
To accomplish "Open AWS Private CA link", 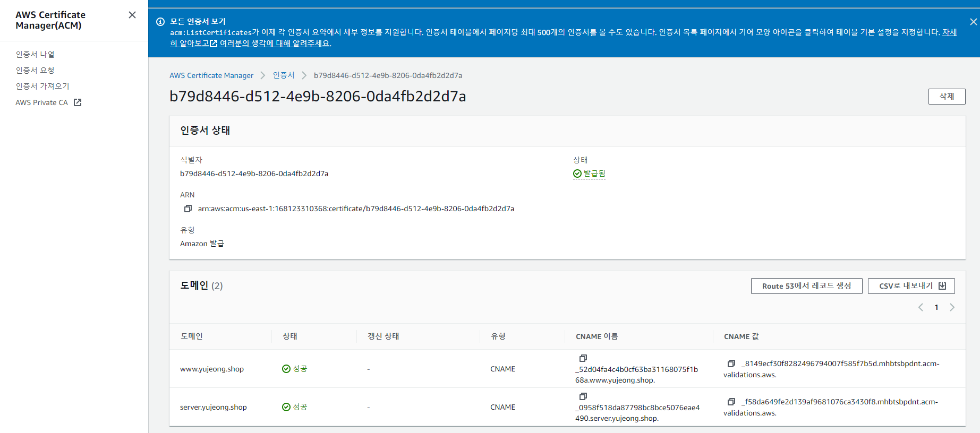I will [41, 102].
